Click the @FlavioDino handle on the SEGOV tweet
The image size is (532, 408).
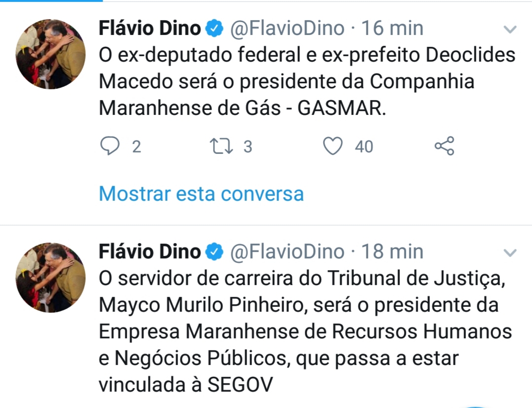tap(287, 252)
